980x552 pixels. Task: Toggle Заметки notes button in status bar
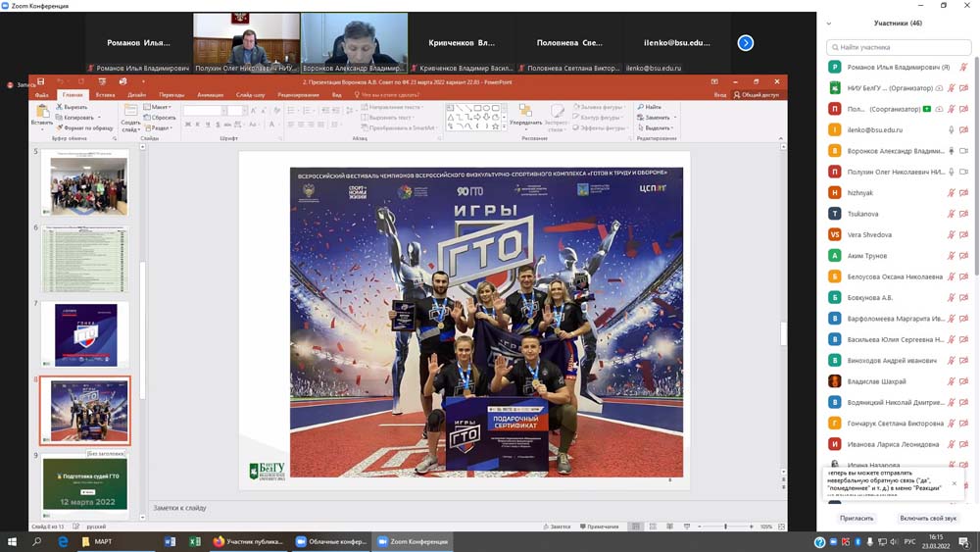[559, 527]
